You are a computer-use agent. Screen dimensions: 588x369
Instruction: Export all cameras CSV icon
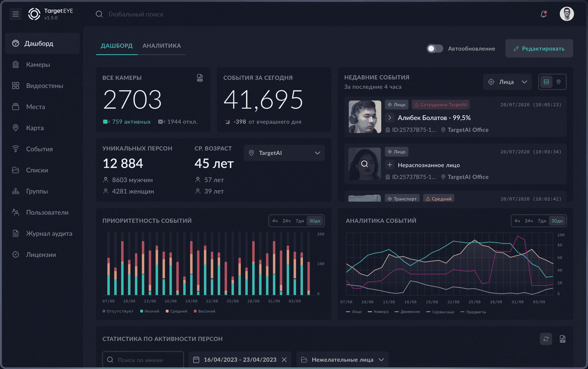tap(200, 78)
